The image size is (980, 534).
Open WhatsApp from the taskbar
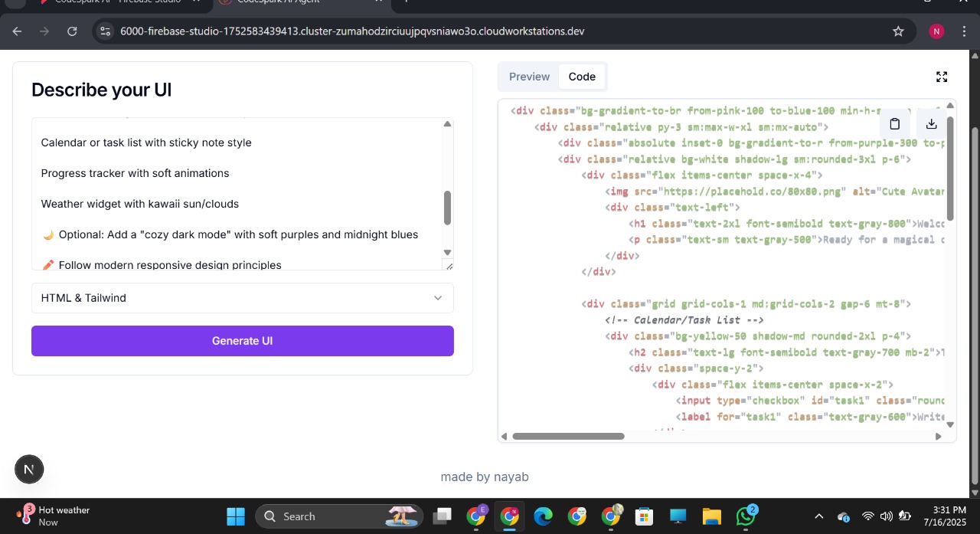[745, 516]
